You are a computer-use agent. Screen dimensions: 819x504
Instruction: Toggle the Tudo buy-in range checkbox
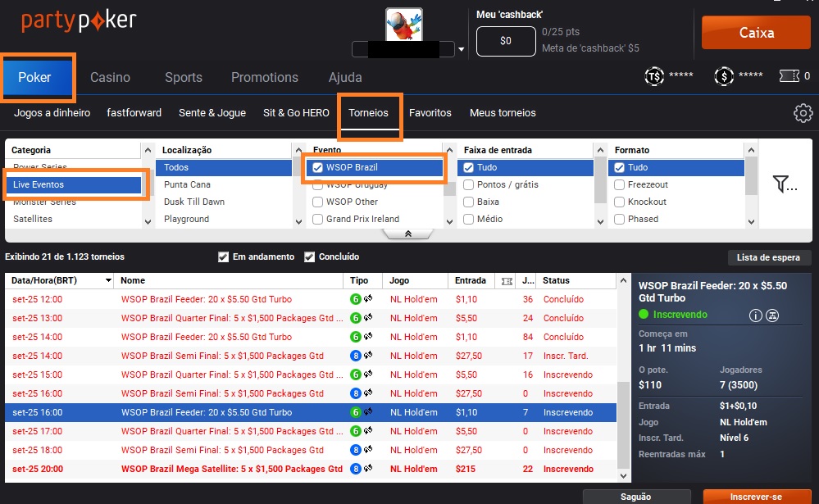(x=468, y=168)
